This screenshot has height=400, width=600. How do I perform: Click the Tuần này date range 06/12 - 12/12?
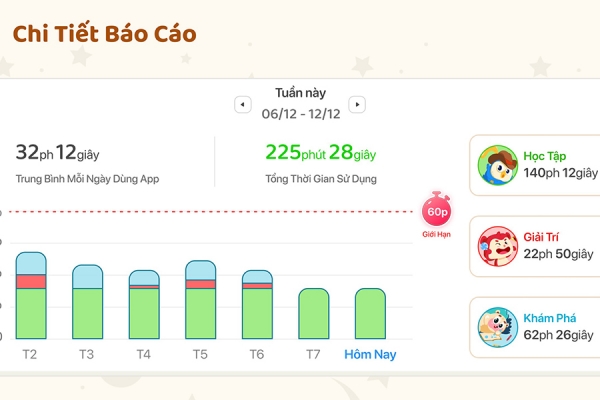click(301, 114)
